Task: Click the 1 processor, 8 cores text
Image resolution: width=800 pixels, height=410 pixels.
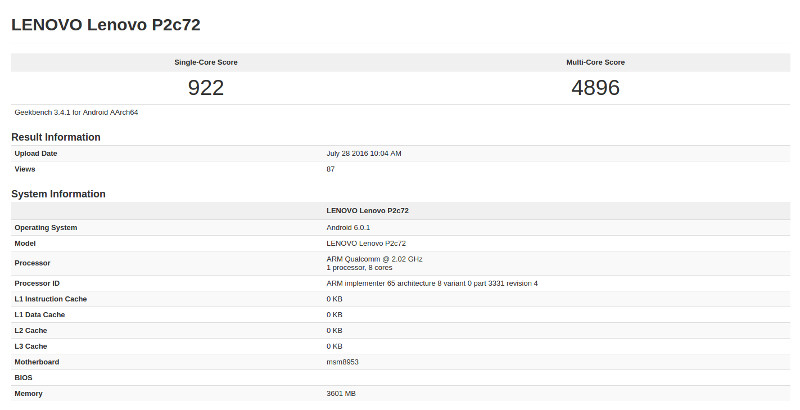Action: pos(359,267)
